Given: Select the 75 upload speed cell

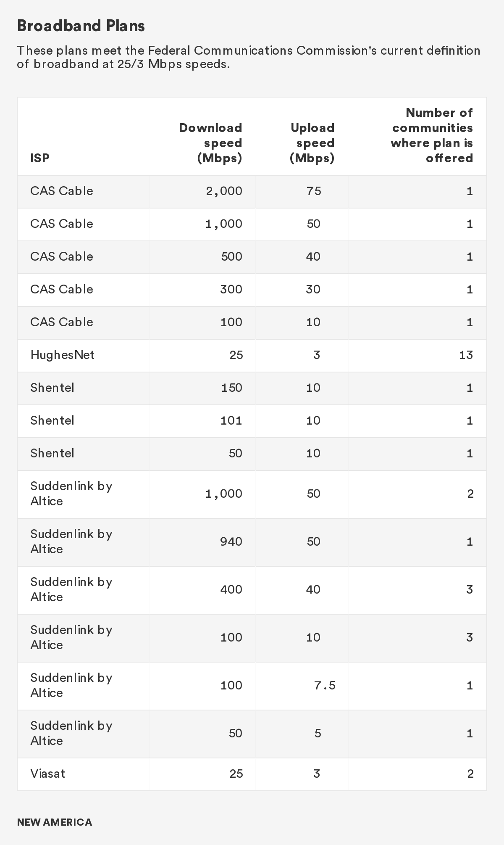Looking at the screenshot, I should 314,191.
